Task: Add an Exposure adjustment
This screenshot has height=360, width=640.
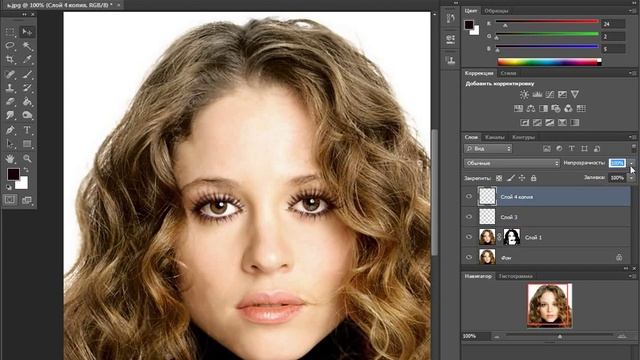Action: [562, 95]
